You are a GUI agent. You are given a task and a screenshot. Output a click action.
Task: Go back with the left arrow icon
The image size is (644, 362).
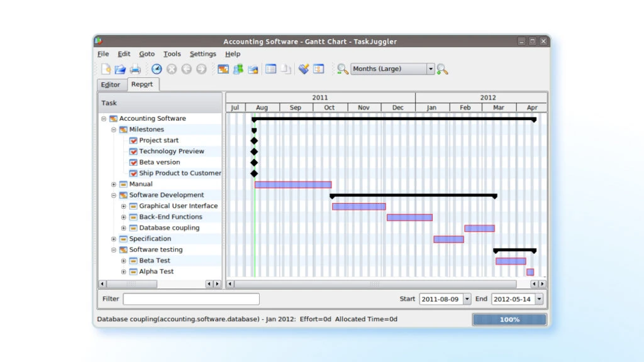[x=186, y=69]
